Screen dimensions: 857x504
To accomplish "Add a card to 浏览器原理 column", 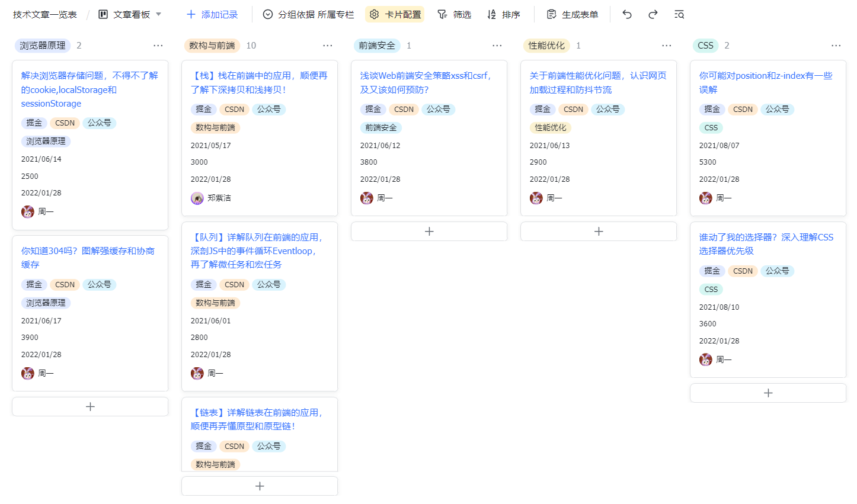I will (90, 407).
